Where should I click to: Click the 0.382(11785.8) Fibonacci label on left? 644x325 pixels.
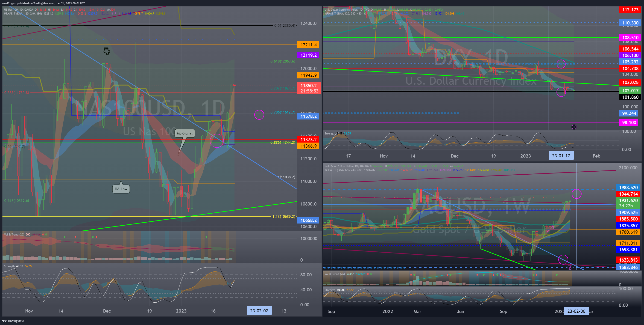coord(17,93)
